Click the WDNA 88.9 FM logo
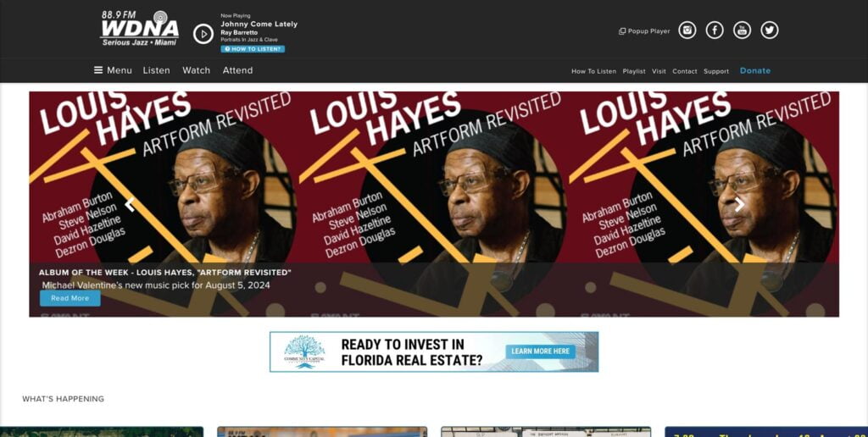 [x=140, y=28]
